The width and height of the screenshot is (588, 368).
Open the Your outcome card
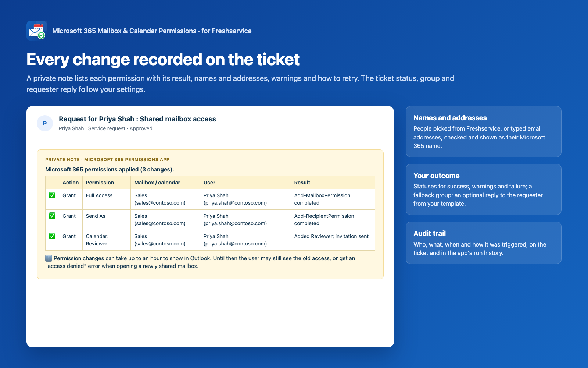[483, 189]
